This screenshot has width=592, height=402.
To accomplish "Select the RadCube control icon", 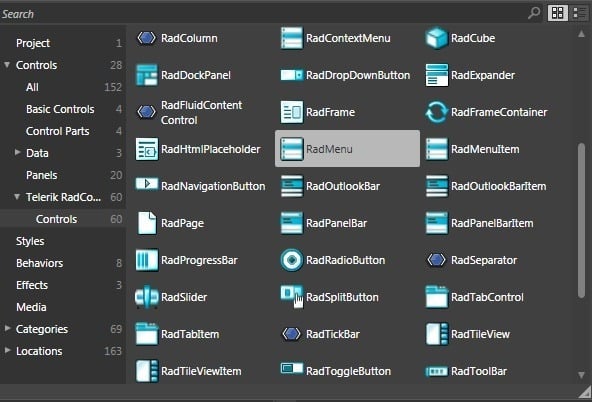I will coord(436,38).
